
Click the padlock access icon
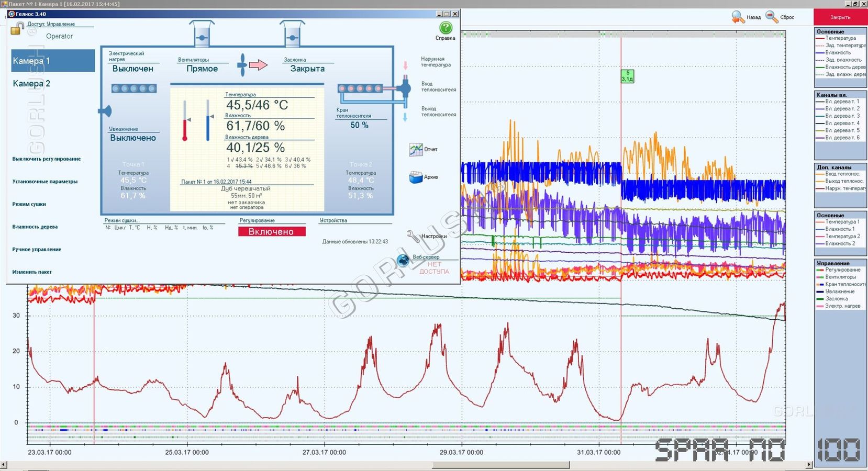[17, 29]
